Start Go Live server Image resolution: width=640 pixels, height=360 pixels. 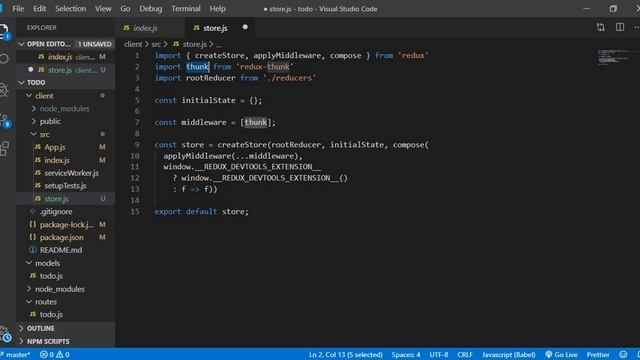[x=561, y=355]
